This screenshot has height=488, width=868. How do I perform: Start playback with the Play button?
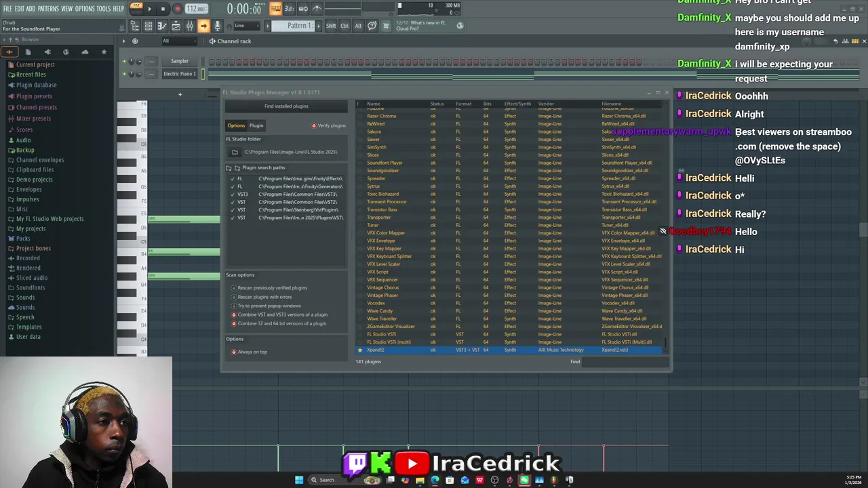[149, 9]
